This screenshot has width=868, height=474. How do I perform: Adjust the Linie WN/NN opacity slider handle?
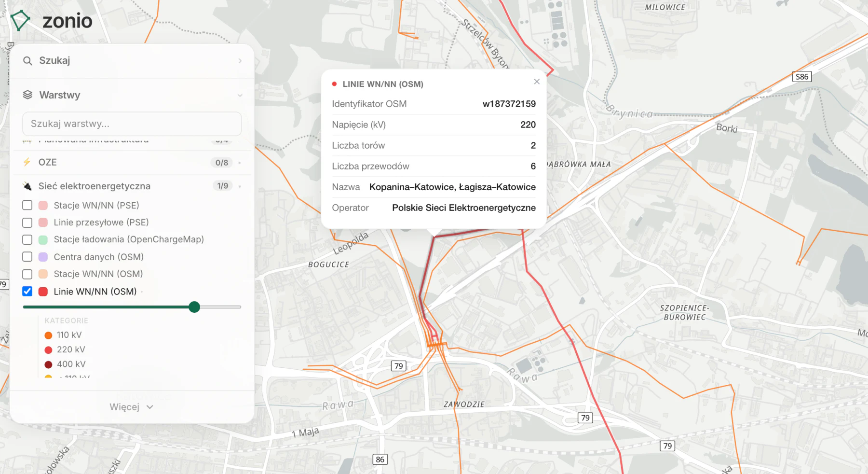(194, 307)
